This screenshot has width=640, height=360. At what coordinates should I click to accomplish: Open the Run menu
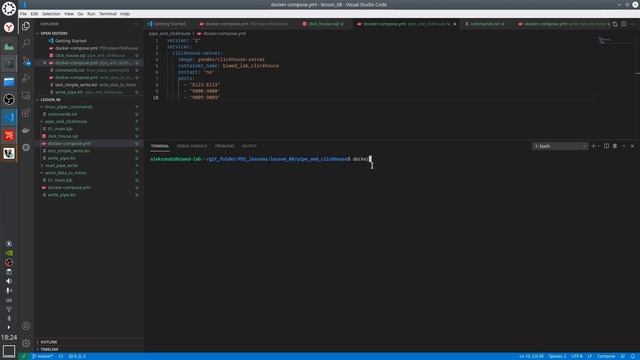point(91,14)
